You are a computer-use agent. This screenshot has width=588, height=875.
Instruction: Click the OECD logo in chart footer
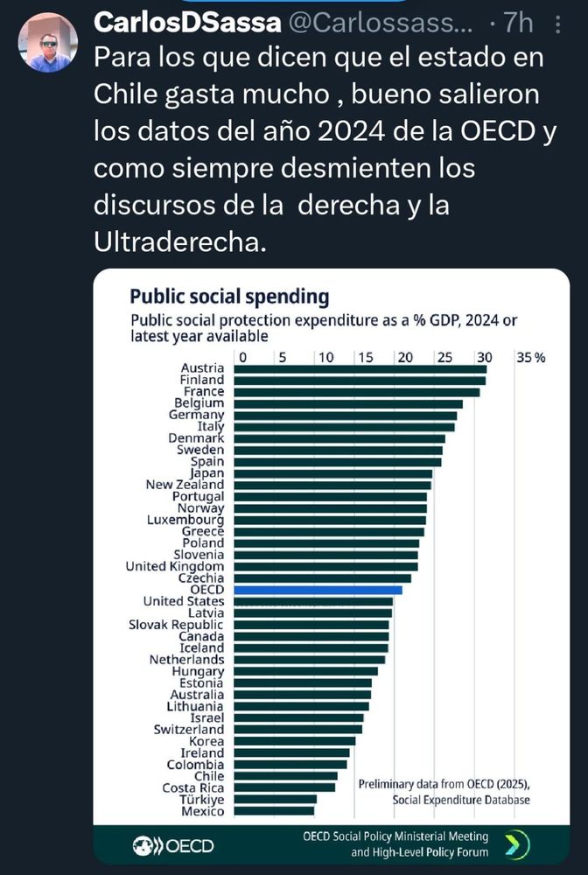(x=173, y=846)
